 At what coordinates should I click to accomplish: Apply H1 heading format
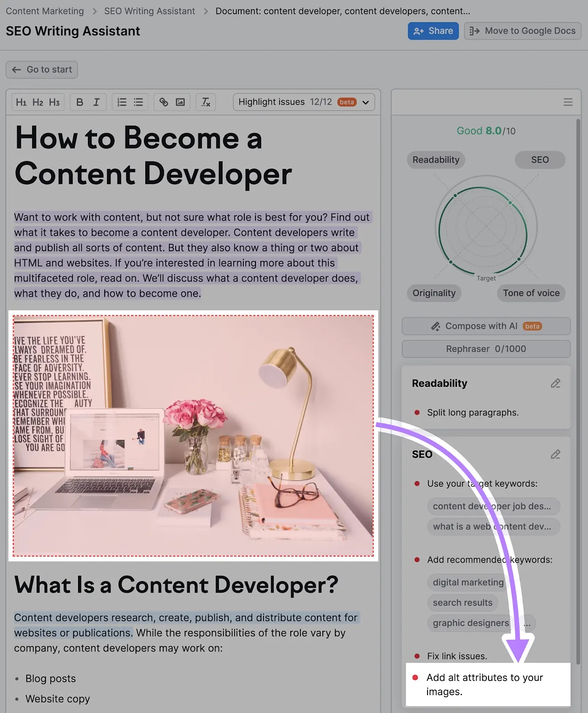tap(21, 102)
